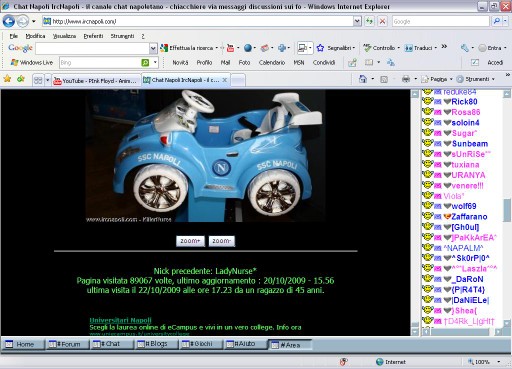The width and height of the screenshot is (512, 369).
Task: Open the Modifica menu
Action: coord(35,36)
